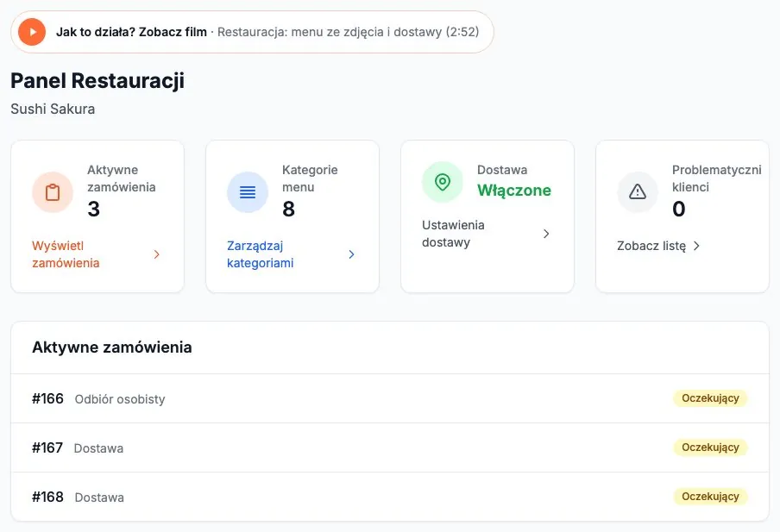Click the green 'Włączone' delivery status

pyautogui.click(x=514, y=190)
